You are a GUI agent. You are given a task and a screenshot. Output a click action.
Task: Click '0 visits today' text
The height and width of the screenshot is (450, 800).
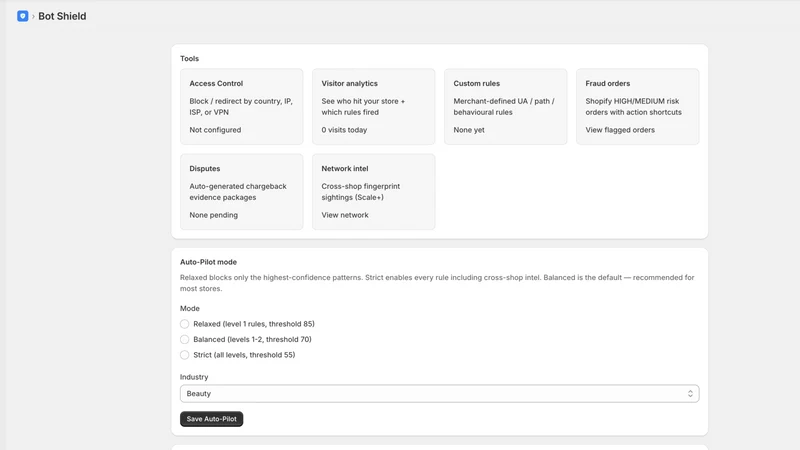344,130
